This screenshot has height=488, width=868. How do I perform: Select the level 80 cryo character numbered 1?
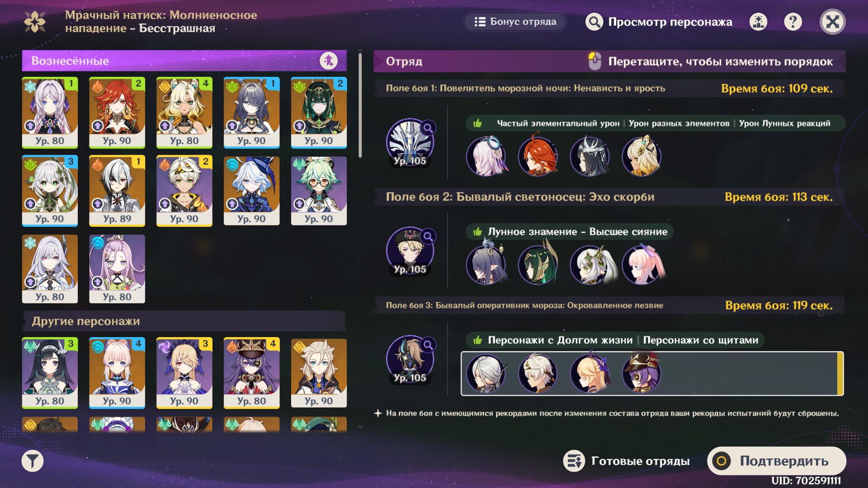50,113
